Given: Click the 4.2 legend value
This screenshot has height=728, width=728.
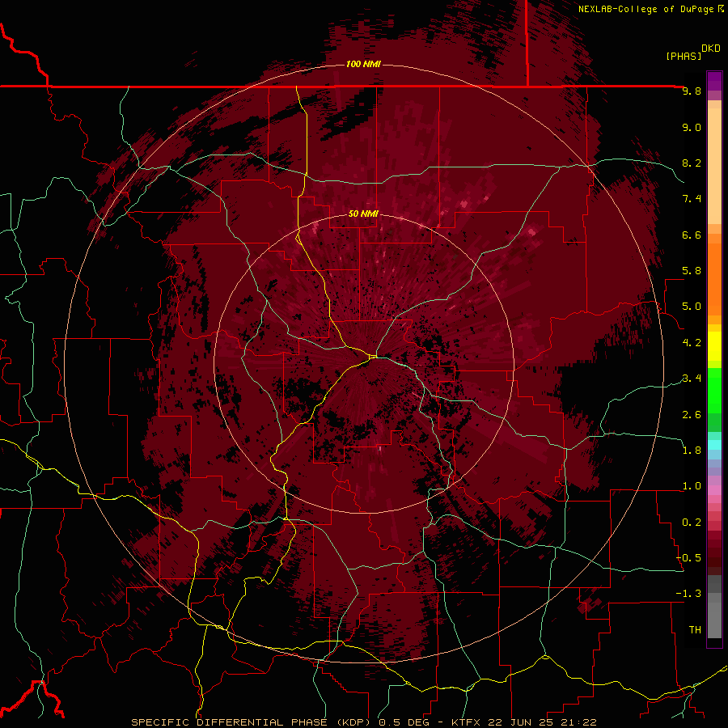Looking at the screenshot, I should point(692,343).
